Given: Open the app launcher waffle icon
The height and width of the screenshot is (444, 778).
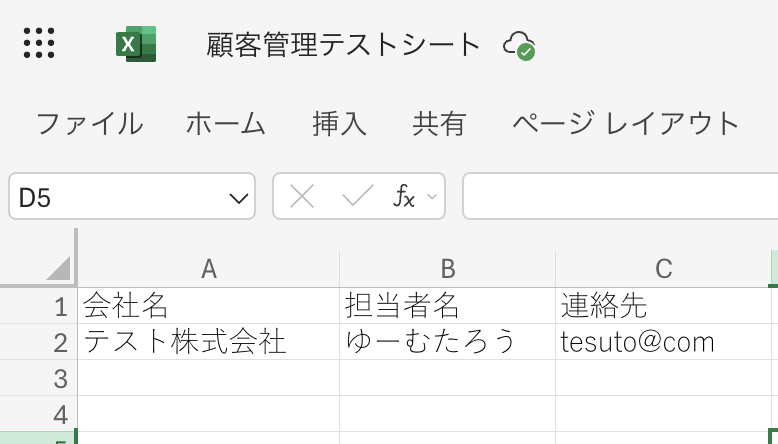Looking at the screenshot, I should click(38, 43).
